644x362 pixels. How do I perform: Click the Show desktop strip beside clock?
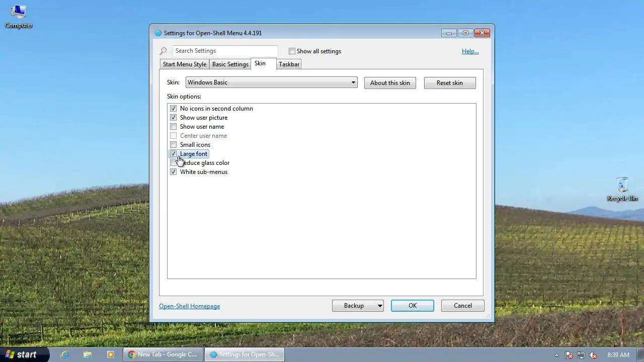click(x=640, y=354)
